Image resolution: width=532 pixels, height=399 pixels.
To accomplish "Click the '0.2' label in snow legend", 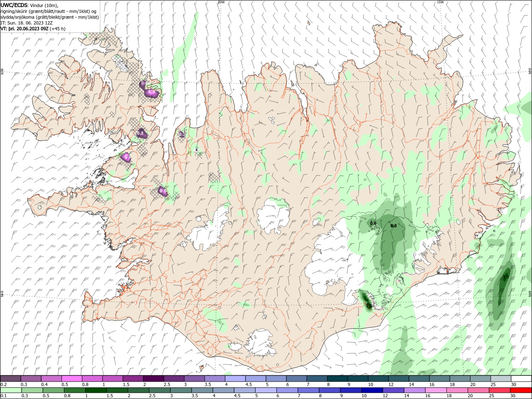I will [x=3, y=384].
